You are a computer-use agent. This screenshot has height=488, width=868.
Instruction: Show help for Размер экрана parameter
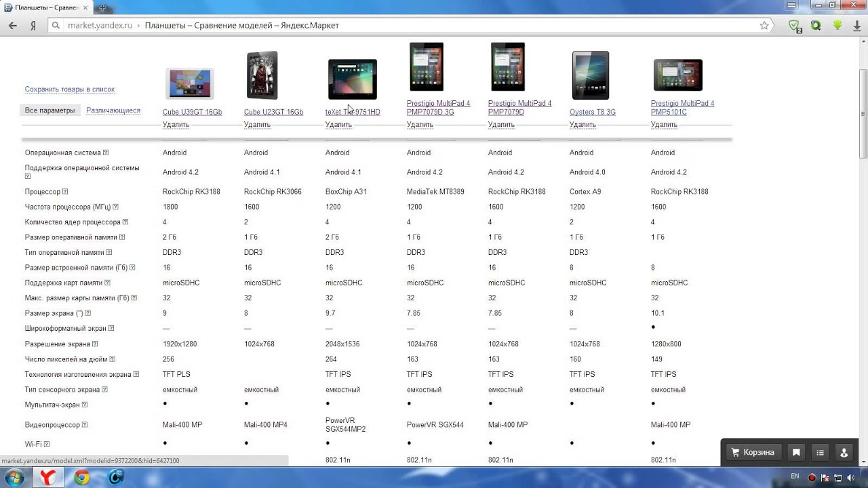tap(88, 314)
